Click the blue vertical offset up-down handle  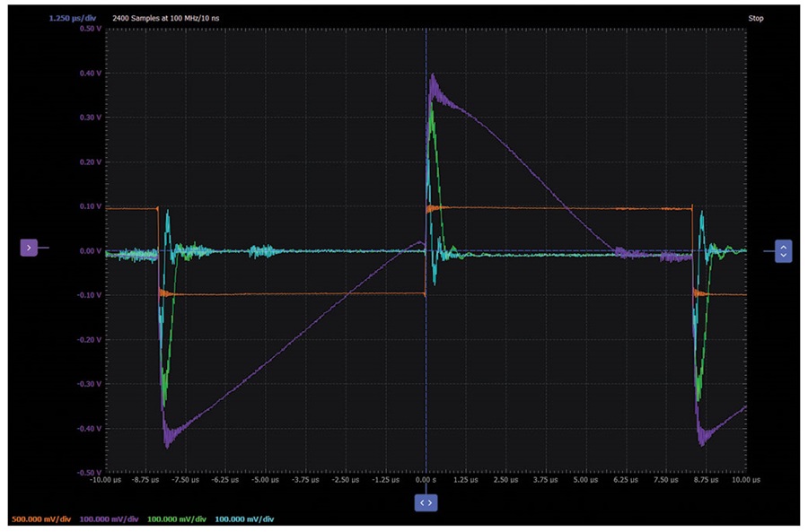[783, 251]
